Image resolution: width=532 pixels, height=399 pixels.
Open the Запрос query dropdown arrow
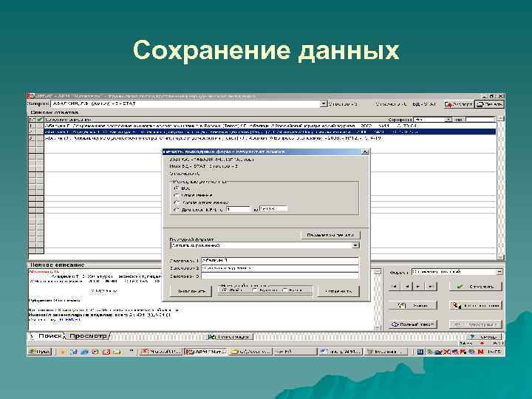[x=324, y=104]
